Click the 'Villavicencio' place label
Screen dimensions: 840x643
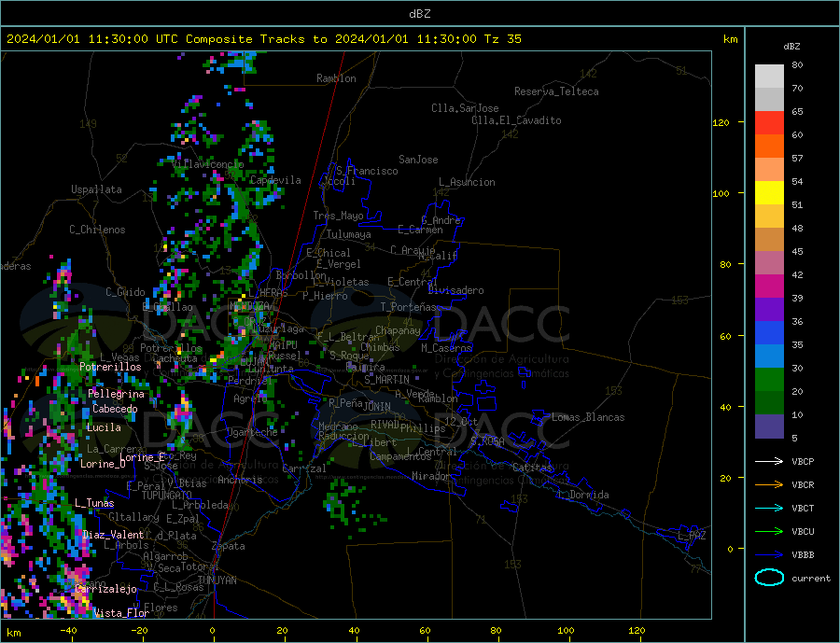tap(208, 164)
